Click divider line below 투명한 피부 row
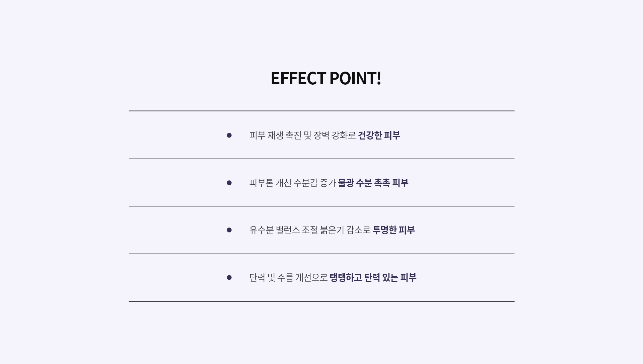The width and height of the screenshot is (643, 364). point(321,254)
